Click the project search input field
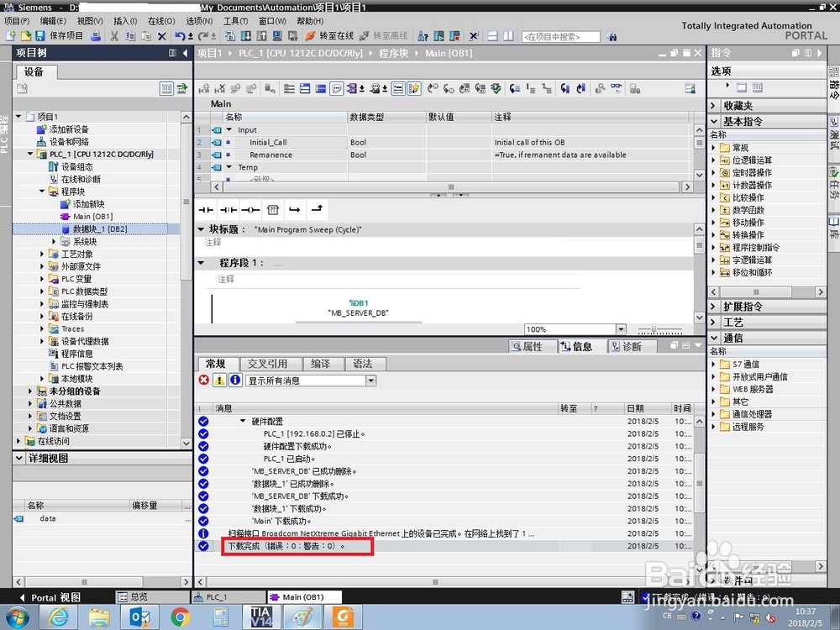Image resolution: width=840 pixels, height=630 pixels. pyautogui.click(x=561, y=36)
